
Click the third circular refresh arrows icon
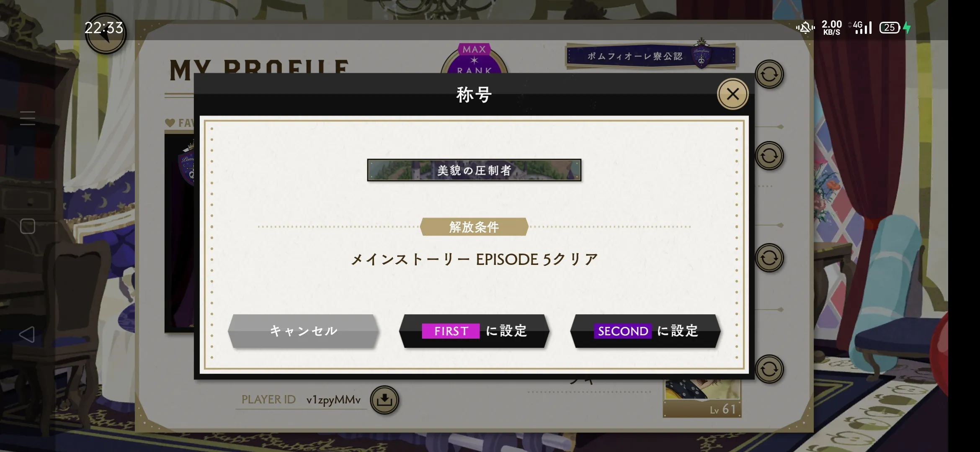coord(769,258)
